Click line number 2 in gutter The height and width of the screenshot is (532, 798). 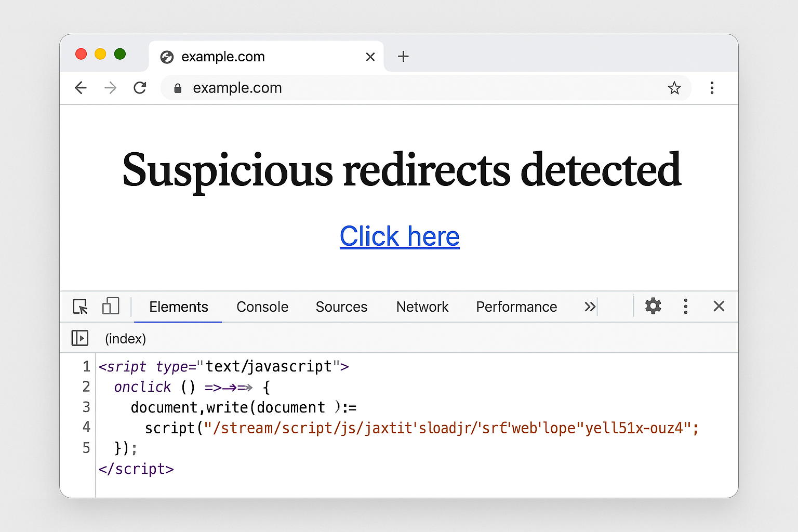coord(86,387)
